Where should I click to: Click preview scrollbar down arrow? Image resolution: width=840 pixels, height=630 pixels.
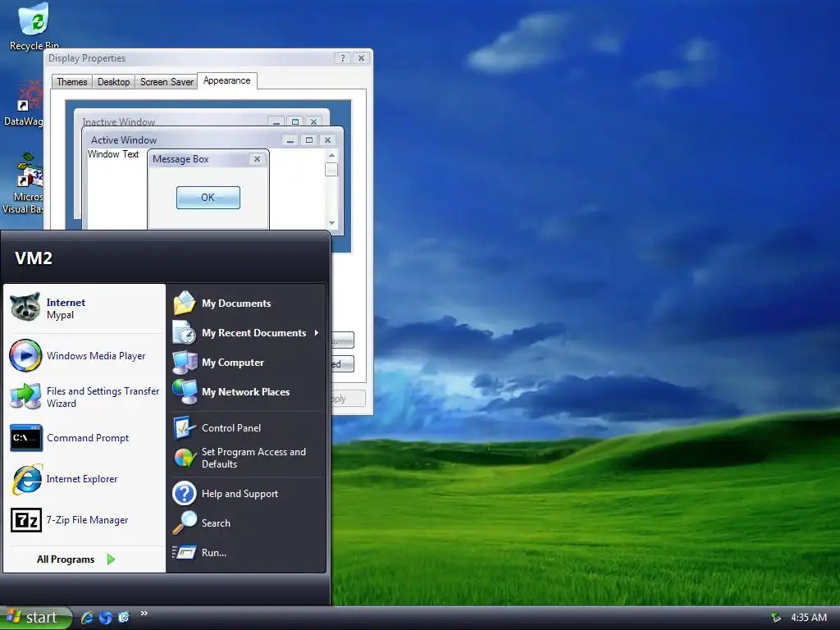click(331, 223)
